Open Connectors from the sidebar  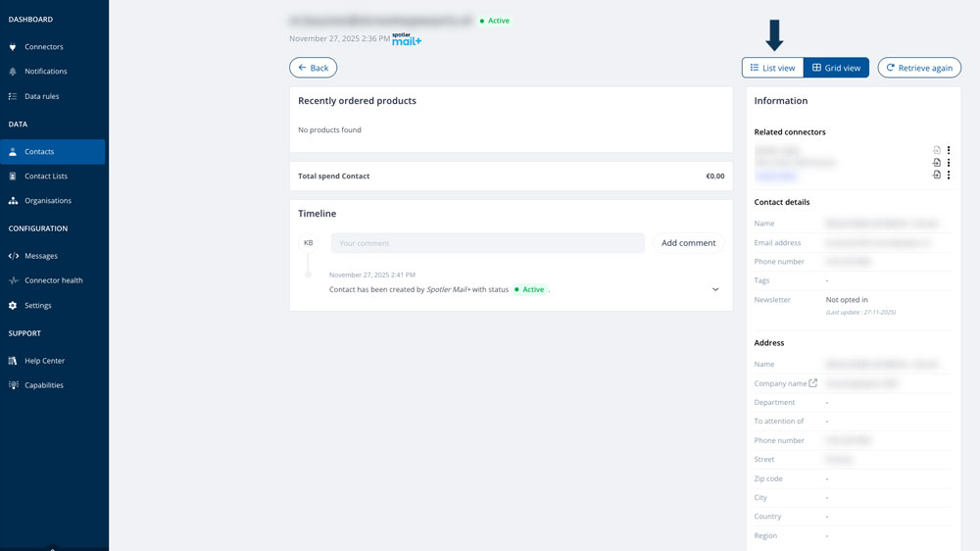pyautogui.click(x=44, y=47)
